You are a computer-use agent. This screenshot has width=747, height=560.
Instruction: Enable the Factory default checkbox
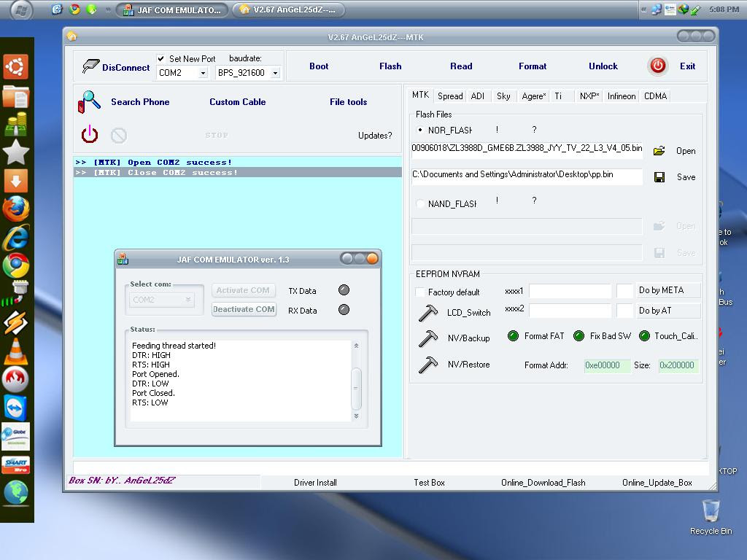point(419,292)
